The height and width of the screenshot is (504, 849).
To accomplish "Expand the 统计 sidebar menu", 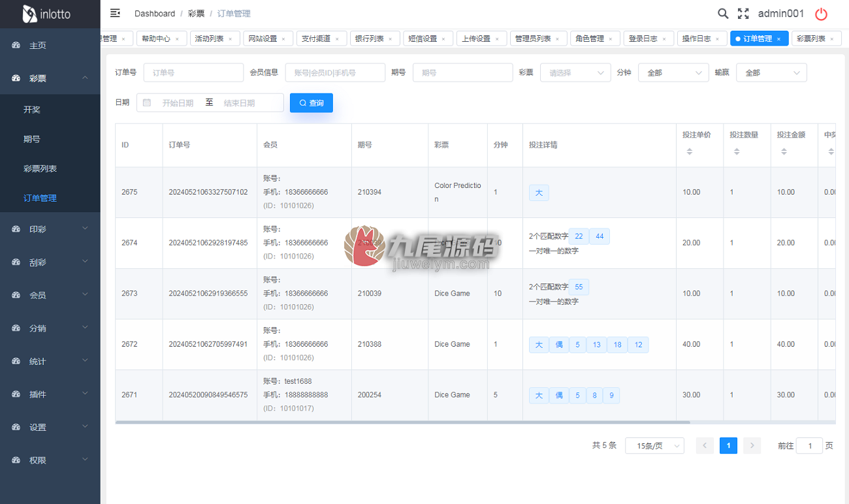I will (x=50, y=361).
